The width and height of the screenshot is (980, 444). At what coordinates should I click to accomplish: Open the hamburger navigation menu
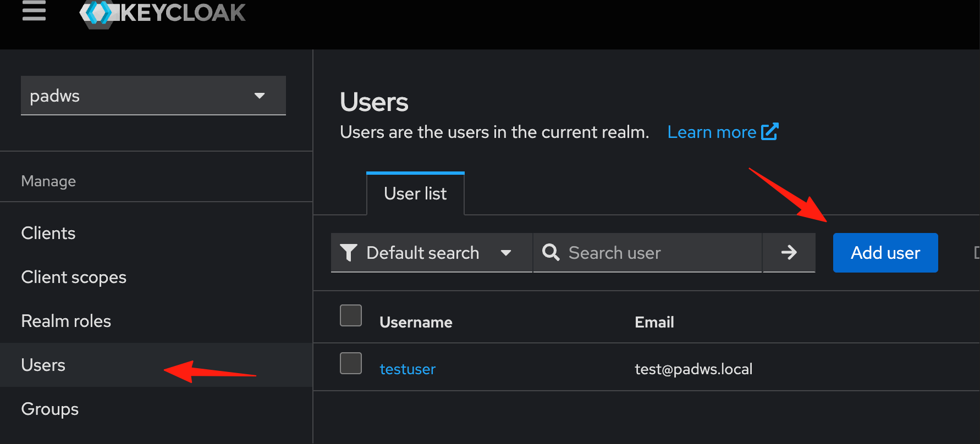point(34,10)
